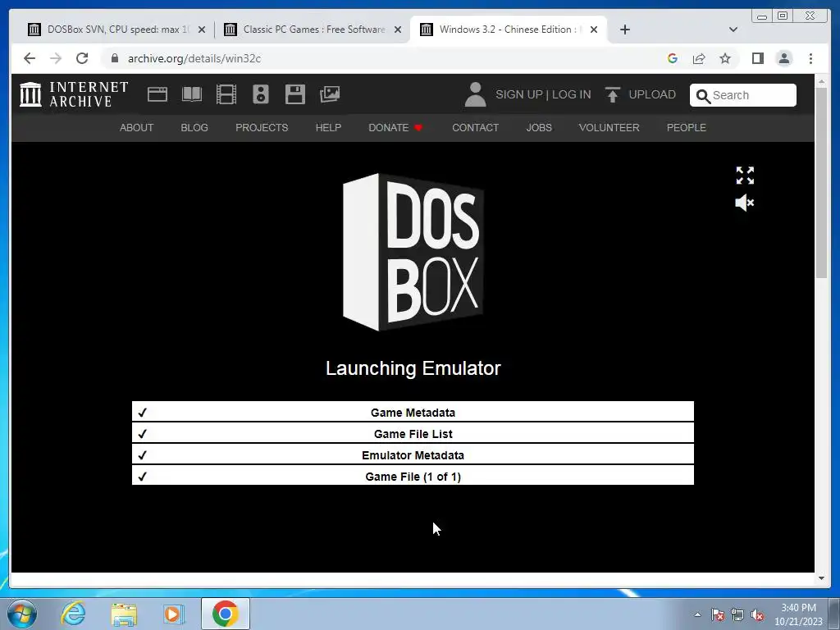This screenshot has height=630, width=840.
Task: Click the Internet Archive search box
Action: click(743, 95)
